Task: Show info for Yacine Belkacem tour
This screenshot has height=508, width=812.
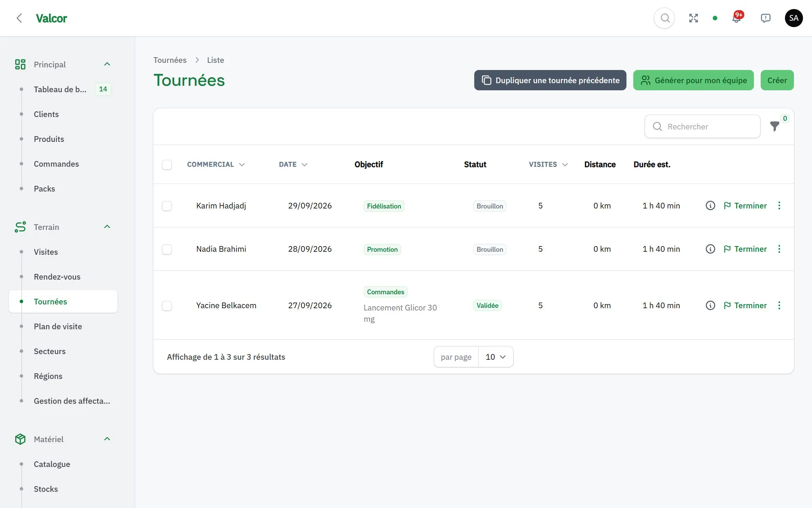Action: tap(710, 305)
